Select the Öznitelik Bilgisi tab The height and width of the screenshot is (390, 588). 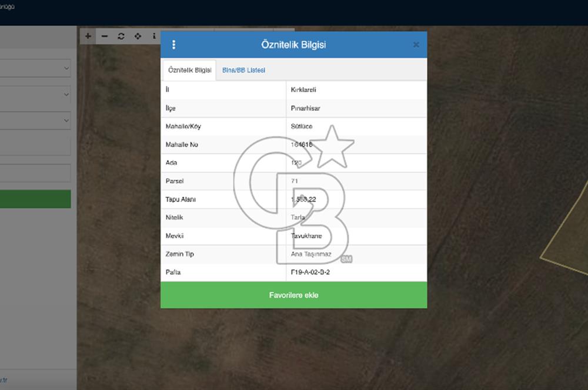pyautogui.click(x=189, y=70)
